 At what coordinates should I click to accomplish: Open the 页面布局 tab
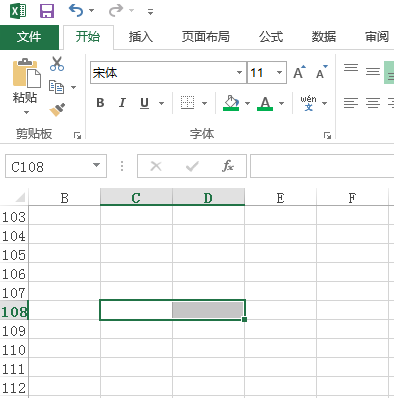pyautogui.click(x=206, y=37)
